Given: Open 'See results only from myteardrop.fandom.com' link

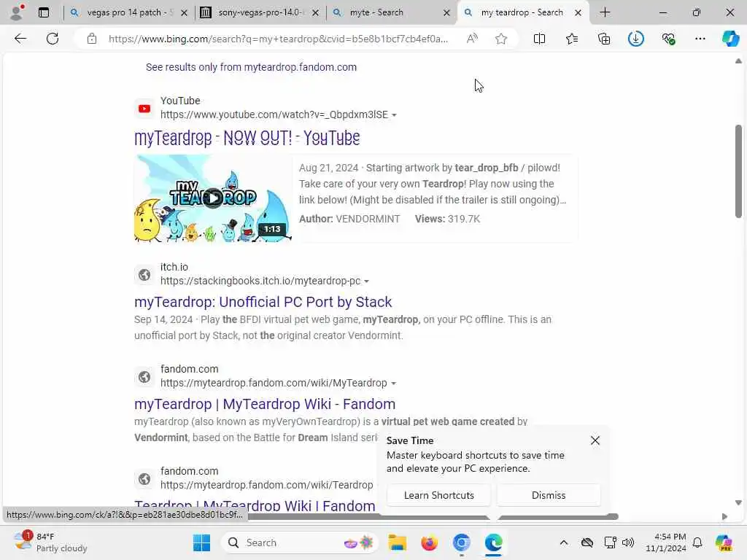Looking at the screenshot, I should (251, 67).
